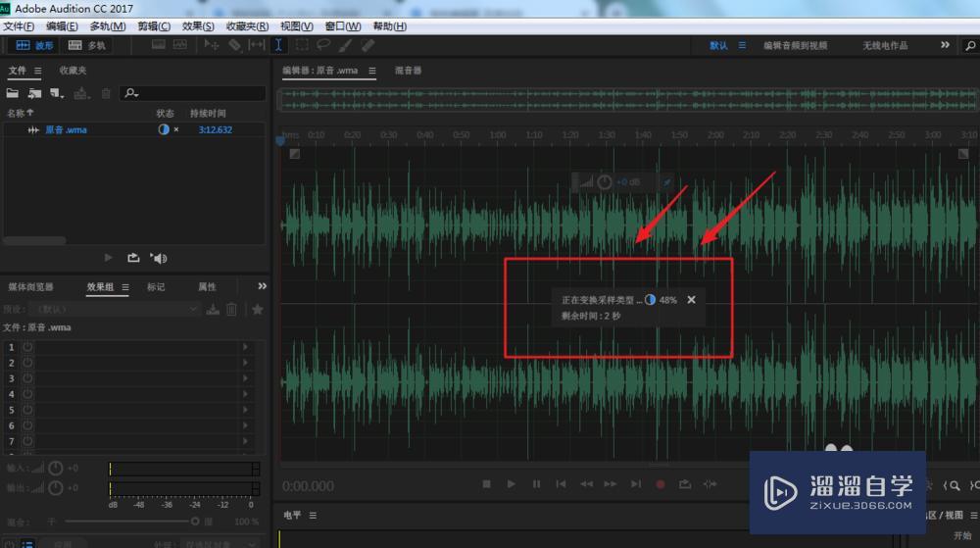Click the New File icon

coord(57,93)
